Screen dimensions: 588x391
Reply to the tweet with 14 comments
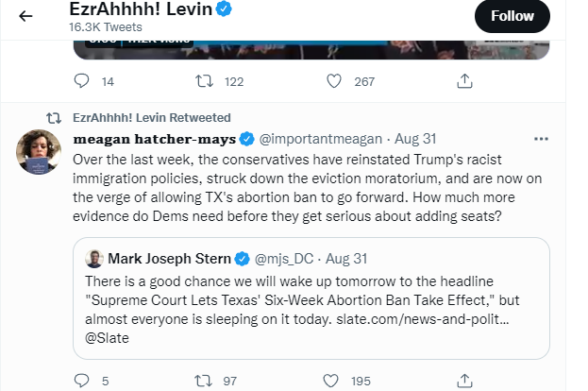pos(81,81)
